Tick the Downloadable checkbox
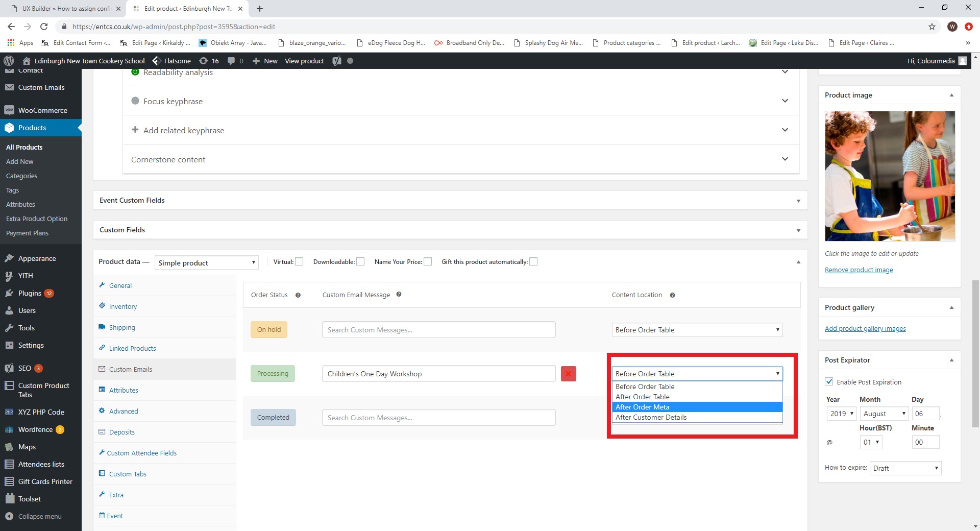Screen dimensions: 980x531 [x=360, y=262]
